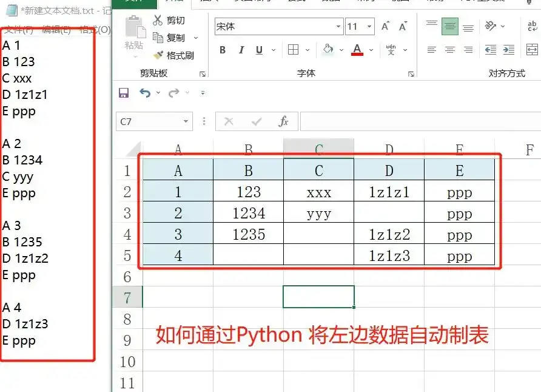Increase indent icon
The height and width of the screenshot is (392, 541).
click(509, 50)
